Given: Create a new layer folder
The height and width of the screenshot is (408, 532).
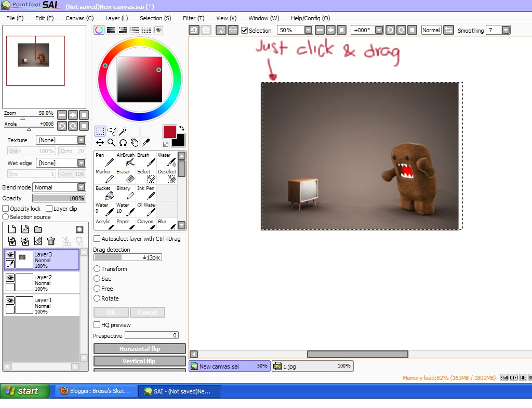Looking at the screenshot, I should [x=38, y=229].
